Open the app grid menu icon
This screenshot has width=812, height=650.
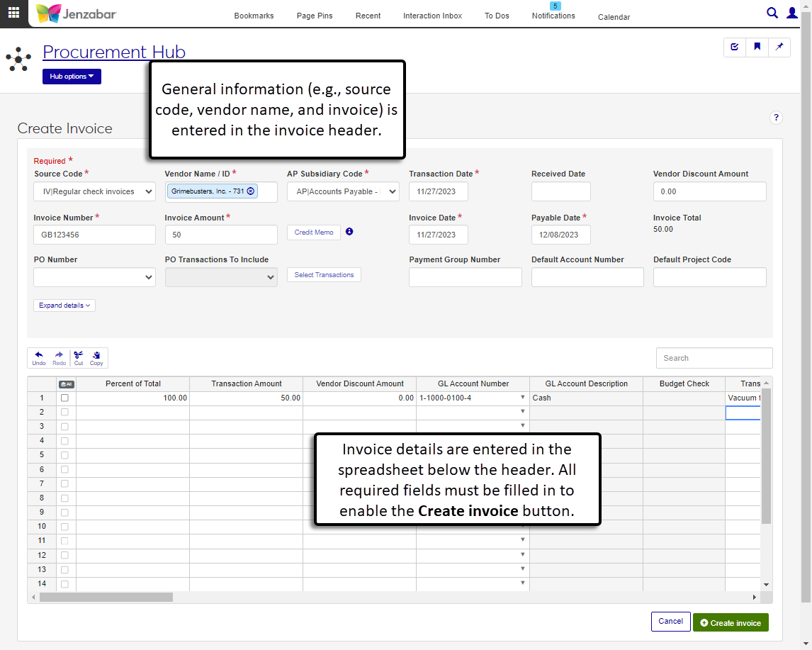13,13
